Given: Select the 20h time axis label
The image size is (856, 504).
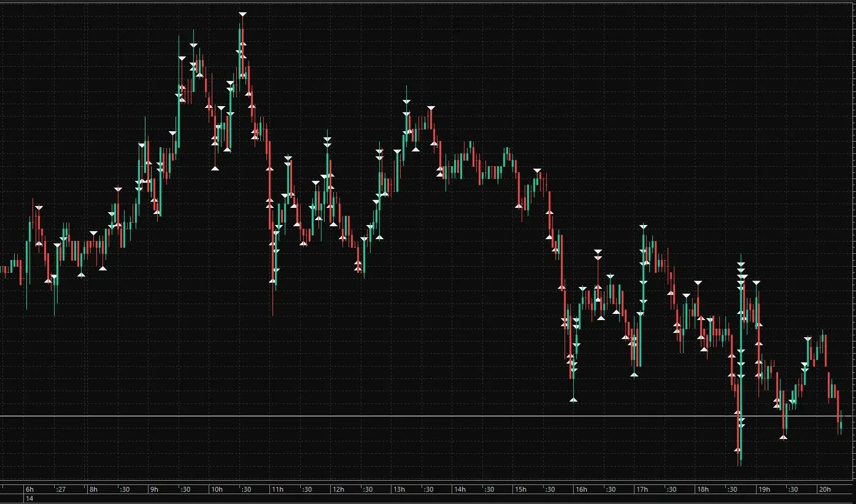Looking at the screenshot, I should point(825,489).
